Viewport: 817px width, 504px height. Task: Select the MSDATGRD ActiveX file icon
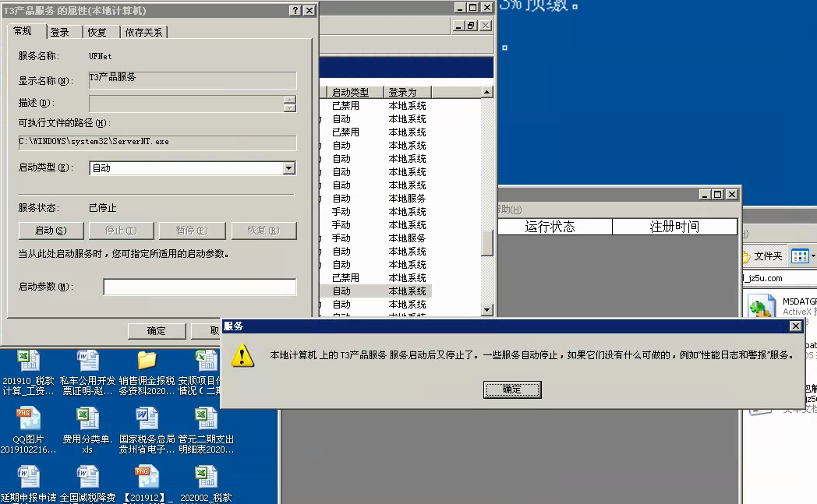(782, 306)
